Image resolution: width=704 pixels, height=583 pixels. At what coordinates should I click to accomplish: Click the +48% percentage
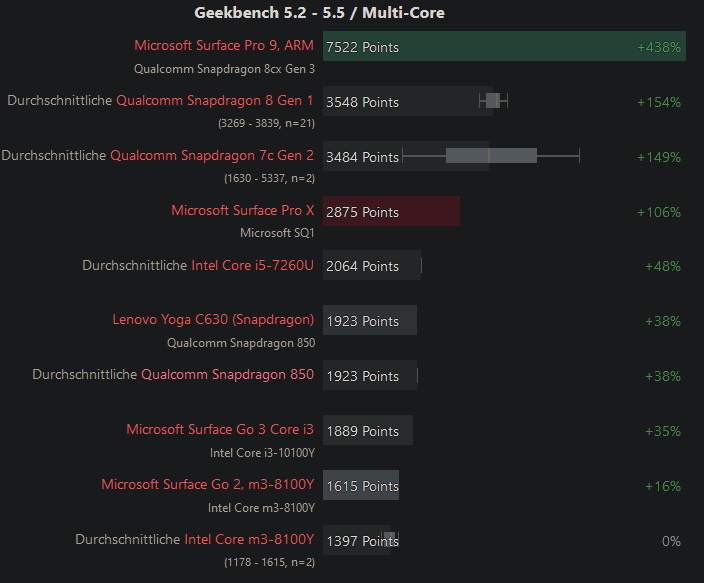(x=663, y=266)
